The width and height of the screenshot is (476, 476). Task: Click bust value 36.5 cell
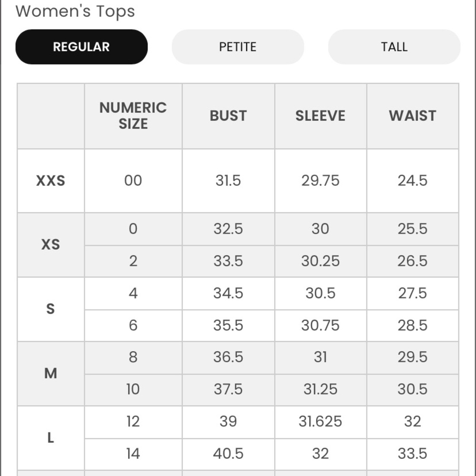pyautogui.click(x=228, y=357)
